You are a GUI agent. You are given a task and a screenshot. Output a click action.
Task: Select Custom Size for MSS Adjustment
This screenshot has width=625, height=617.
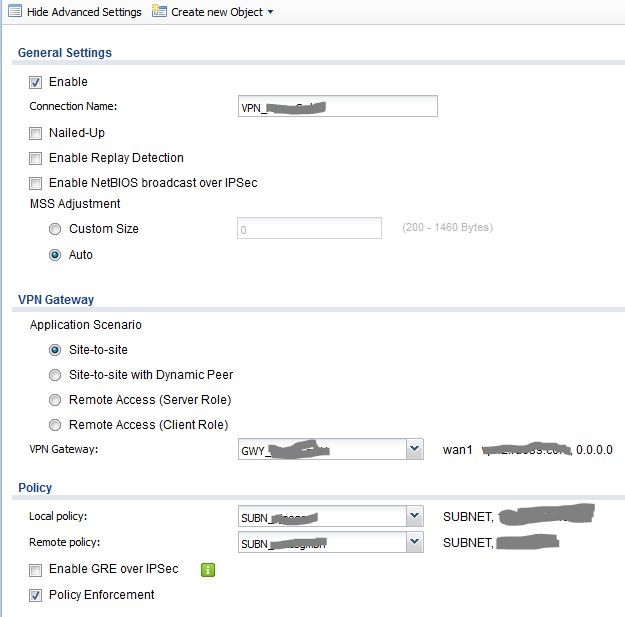click(56, 229)
